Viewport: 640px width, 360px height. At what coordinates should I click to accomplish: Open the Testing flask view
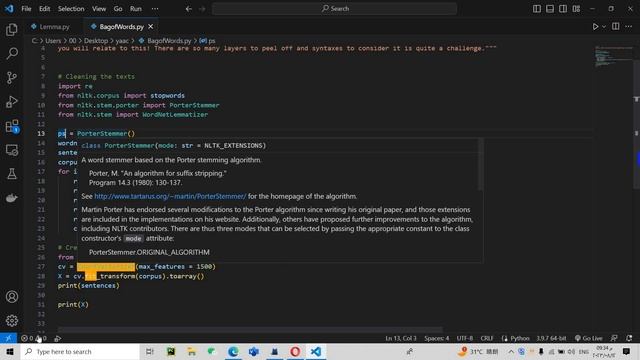pyautogui.click(x=12, y=174)
